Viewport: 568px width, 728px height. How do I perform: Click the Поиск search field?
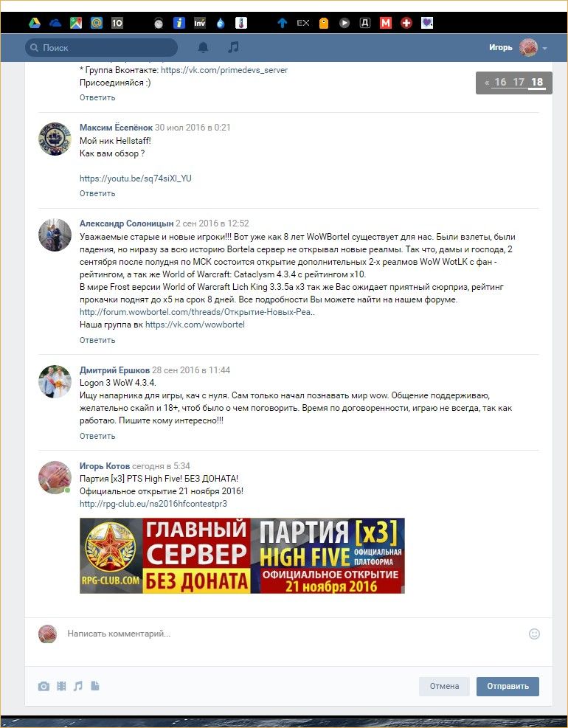click(x=101, y=47)
